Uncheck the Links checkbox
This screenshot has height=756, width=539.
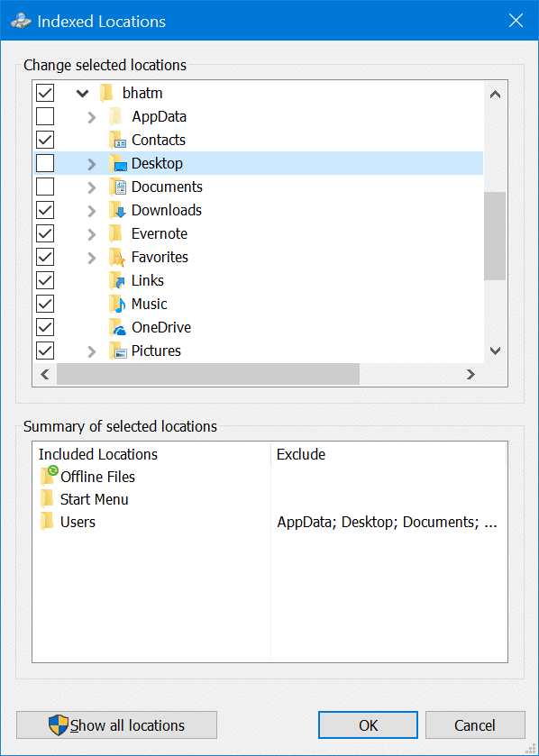(x=45, y=280)
